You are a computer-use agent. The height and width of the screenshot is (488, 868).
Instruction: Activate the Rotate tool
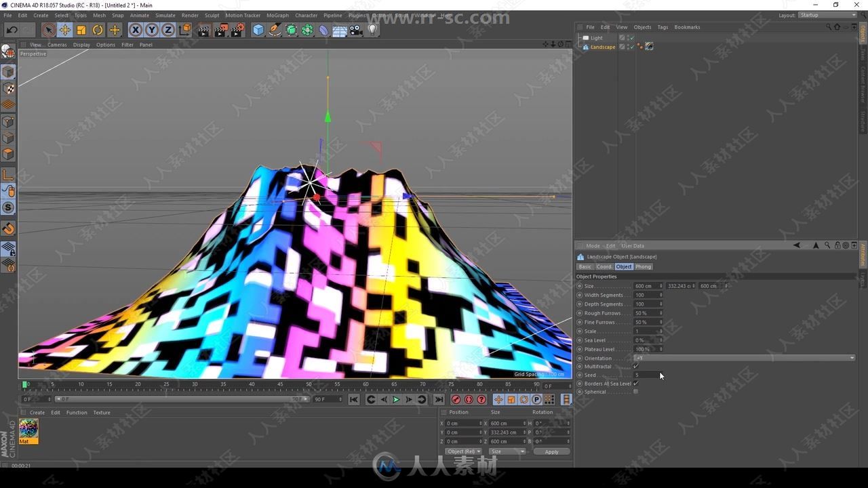[98, 30]
